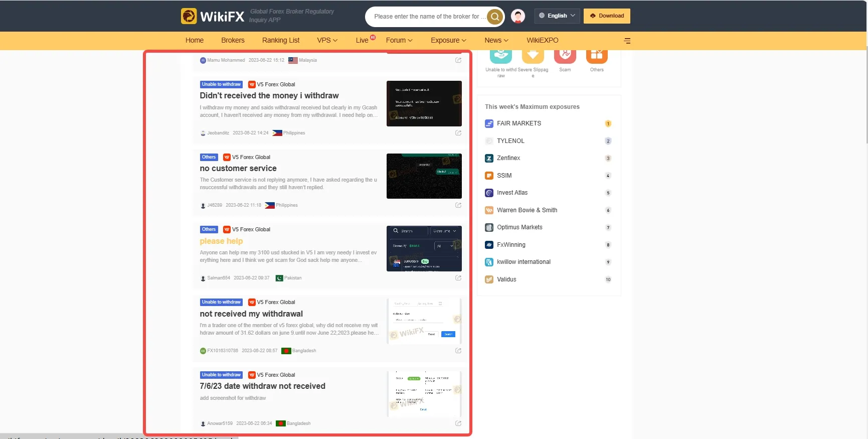Open the '7/6/23 date withdraw' post thumbnail

coord(424,394)
